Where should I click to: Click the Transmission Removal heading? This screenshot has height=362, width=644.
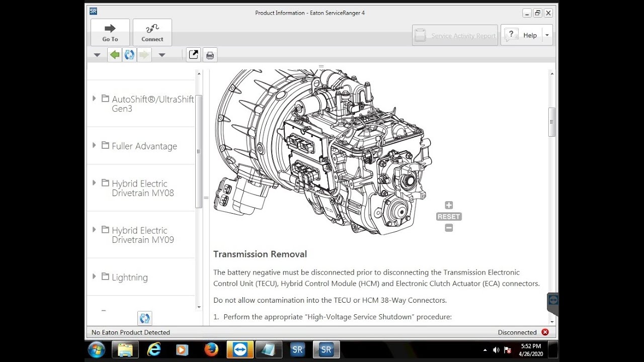pos(260,254)
